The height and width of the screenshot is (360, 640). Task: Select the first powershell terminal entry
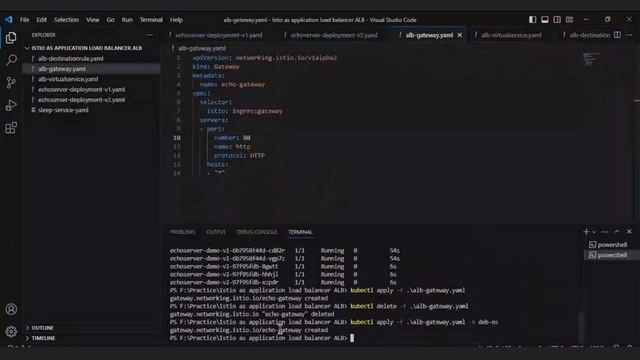(x=608, y=244)
